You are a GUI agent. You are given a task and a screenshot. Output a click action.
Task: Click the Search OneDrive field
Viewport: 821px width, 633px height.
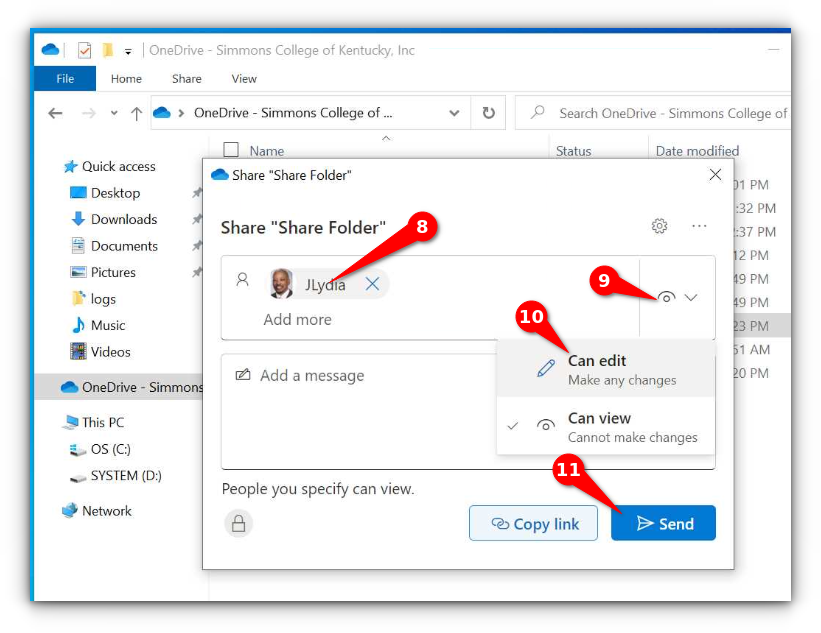[653, 113]
